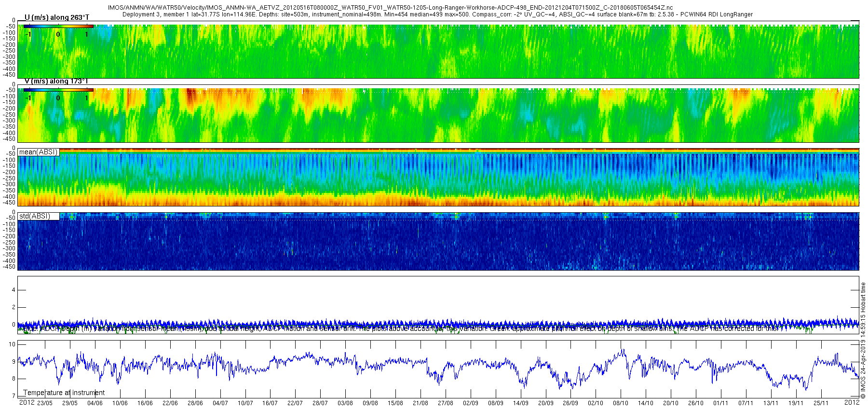This screenshot has width=868, height=410.
Task: Click the 'U (m/s) along 263°T' panel title
Action: click(57, 17)
